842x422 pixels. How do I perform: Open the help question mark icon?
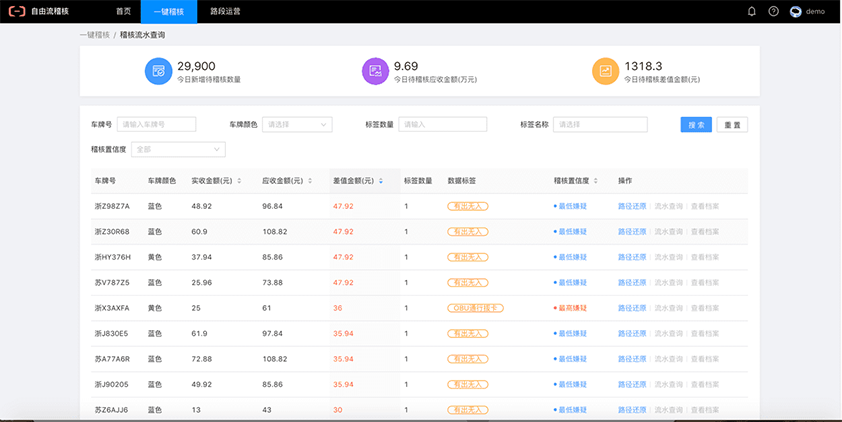click(773, 11)
